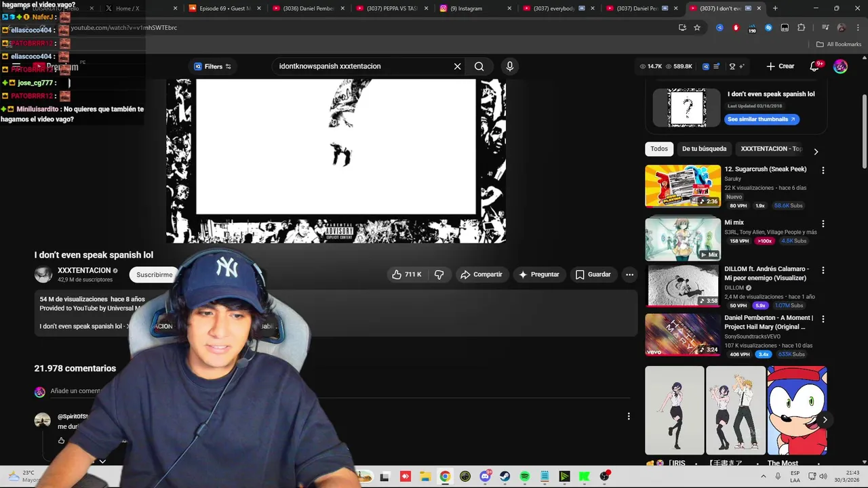868x488 pixels.
Task: Select the XXXTENTACION - Top chip
Action: (x=771, y=149)
